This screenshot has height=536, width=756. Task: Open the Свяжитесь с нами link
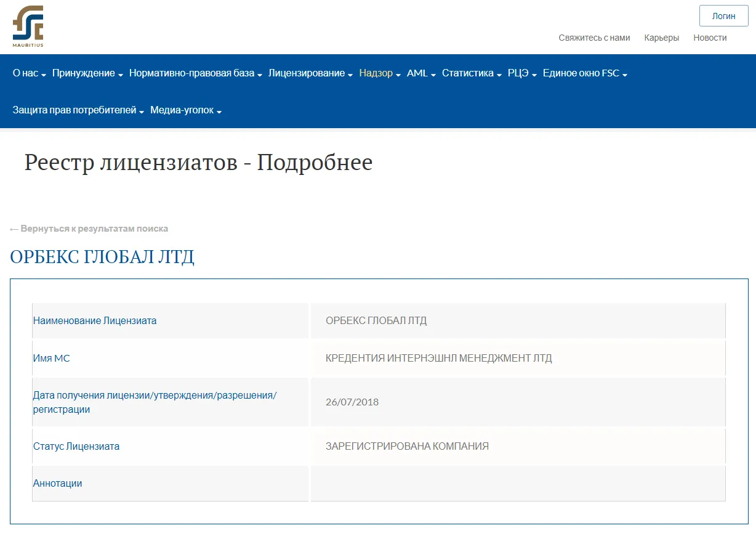(x=594, y=38)
